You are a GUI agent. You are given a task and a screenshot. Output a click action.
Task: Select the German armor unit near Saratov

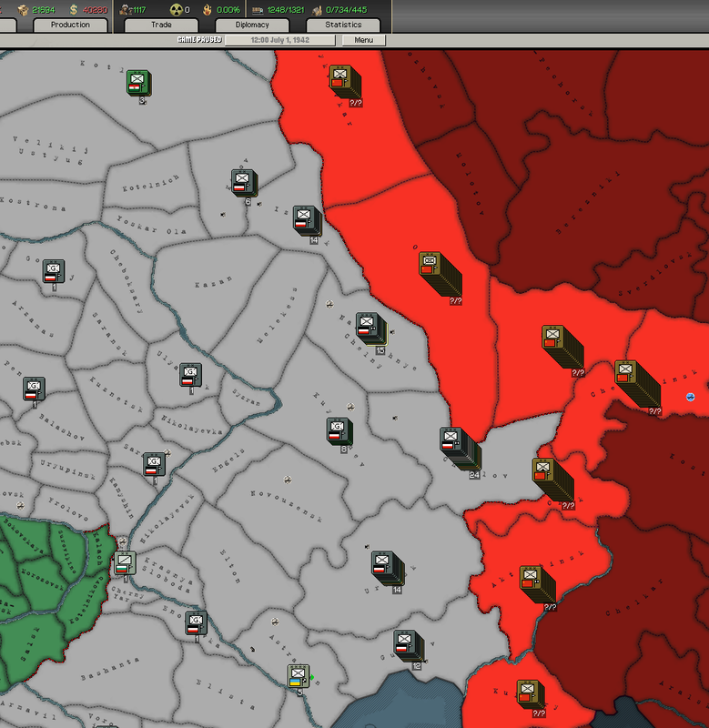click(x=154, y=464)
